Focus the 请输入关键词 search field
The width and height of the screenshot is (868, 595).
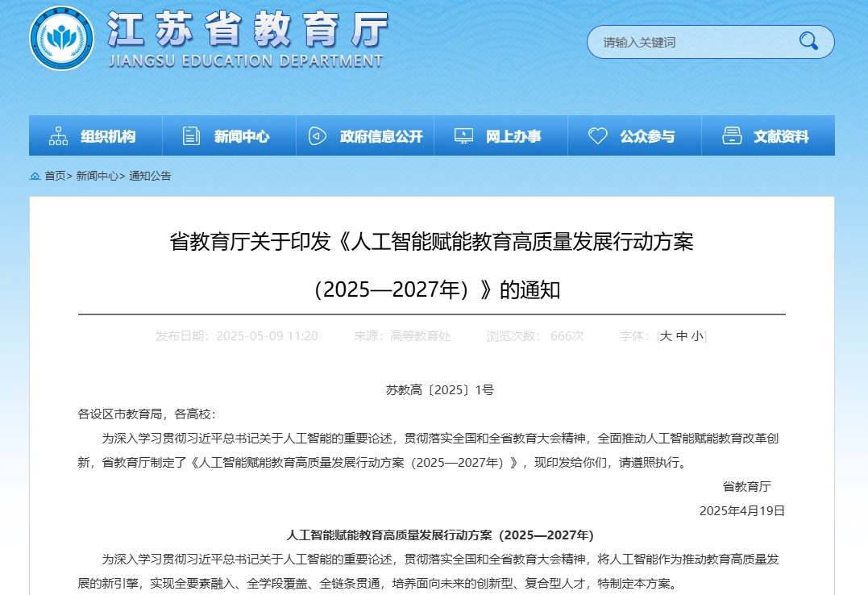pyautogui.click(x=693, y=42)
